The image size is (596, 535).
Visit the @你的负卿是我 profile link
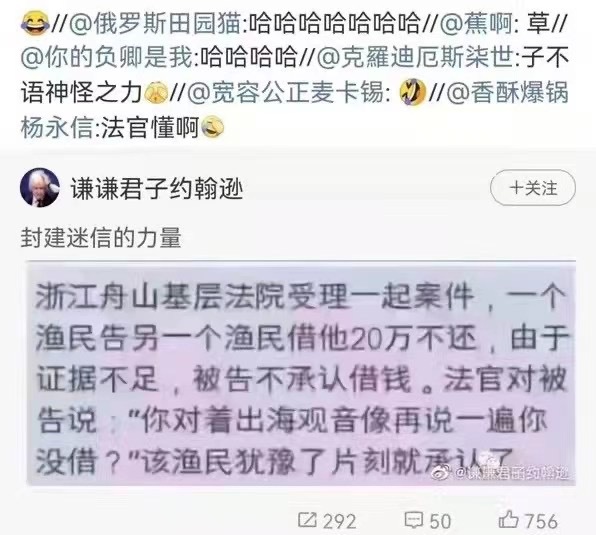pyautogui.click(x=108, y=58)
